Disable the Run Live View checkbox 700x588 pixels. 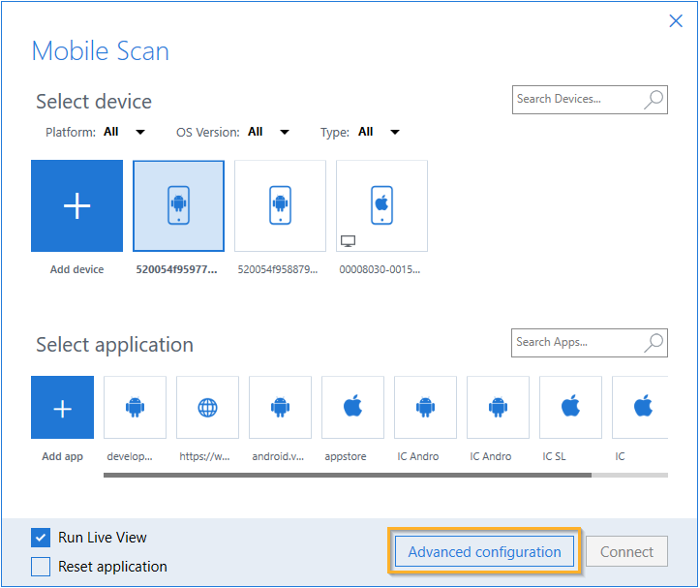point(41,538)
